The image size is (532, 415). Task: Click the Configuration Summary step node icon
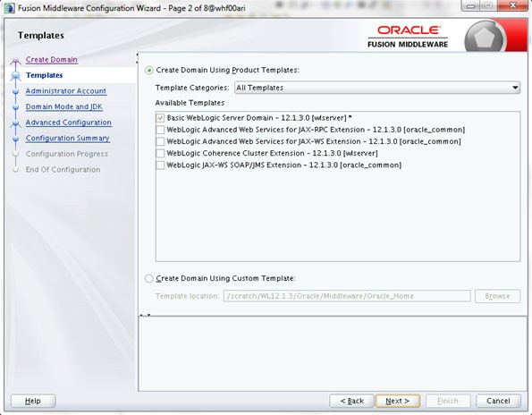coord(15,139)
